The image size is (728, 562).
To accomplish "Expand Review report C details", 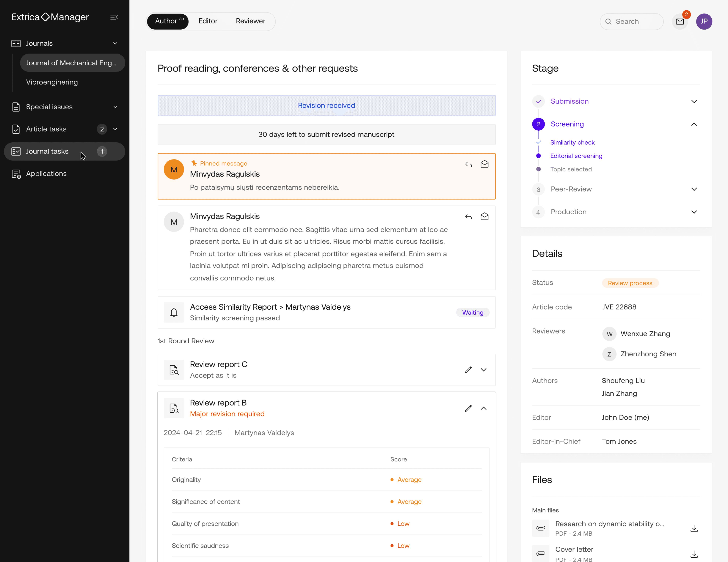I will tap(483, 370).
